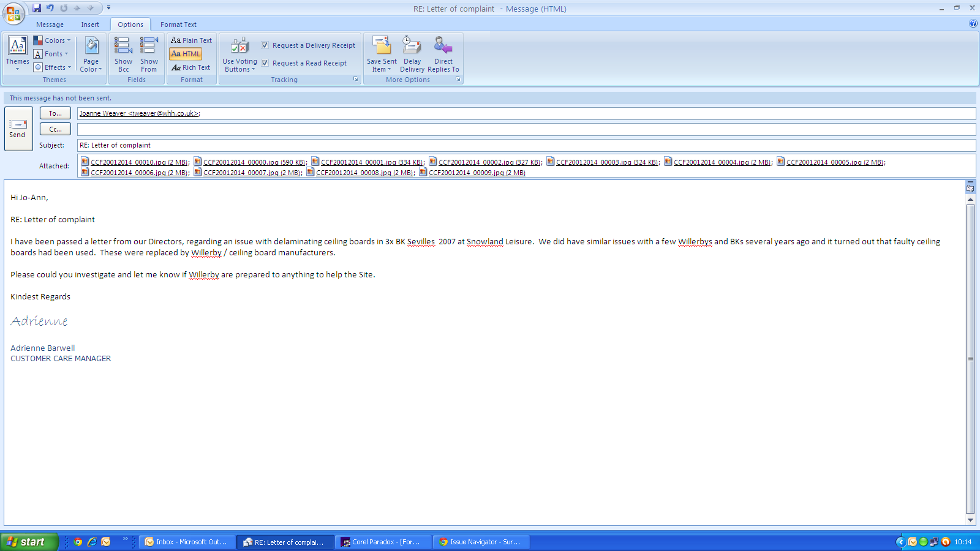The image size is (980, 551).
Task: Click the CUSTOMER CARE MANAGER title text
Action: (61, 359)
